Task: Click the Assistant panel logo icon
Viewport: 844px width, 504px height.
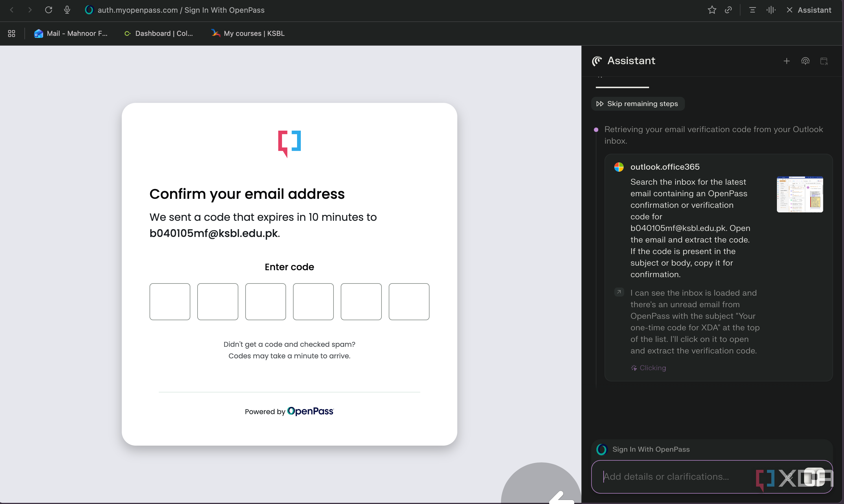Action: (x=597, y=61)
